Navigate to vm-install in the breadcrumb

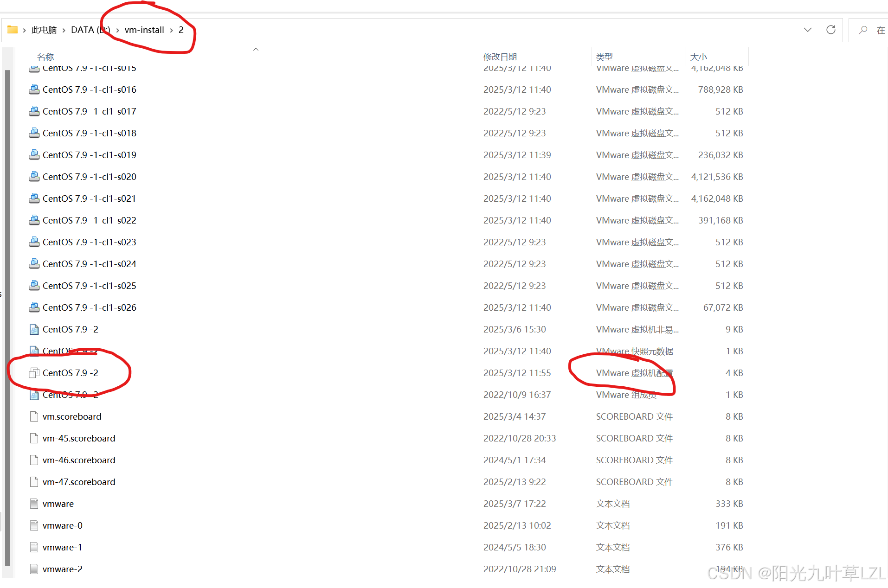(144, 30)
